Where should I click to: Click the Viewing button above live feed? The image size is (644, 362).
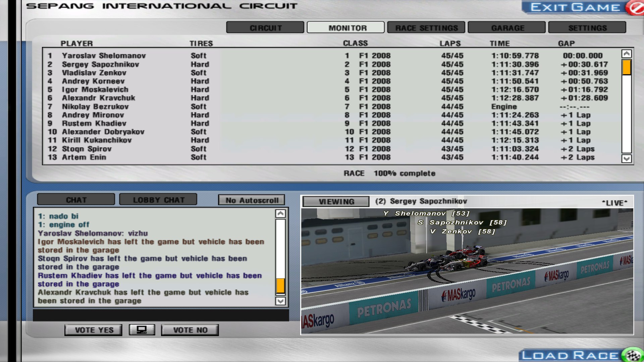pyautogui.click(x=336, y=201)
